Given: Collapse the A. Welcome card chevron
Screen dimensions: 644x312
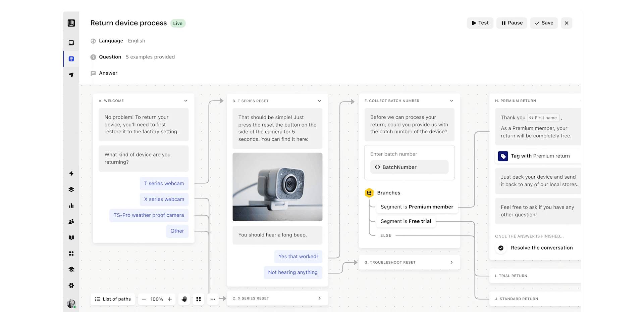Looking at the screenshot, I should point(186,101).
